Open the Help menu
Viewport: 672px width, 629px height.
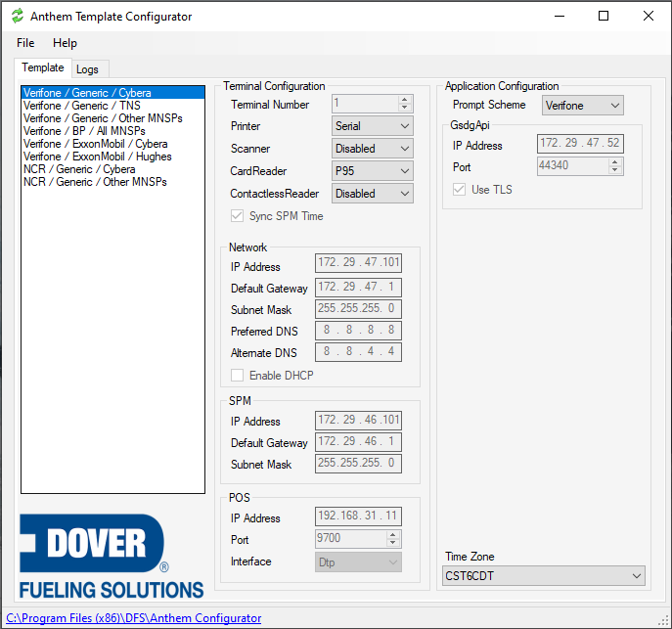coord(66,43)
